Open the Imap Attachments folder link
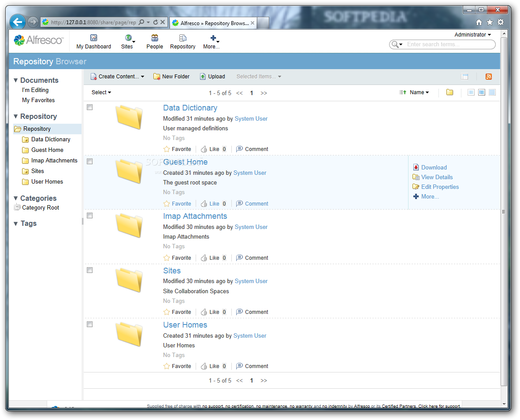520x420 pixels. tap(195, 216)
